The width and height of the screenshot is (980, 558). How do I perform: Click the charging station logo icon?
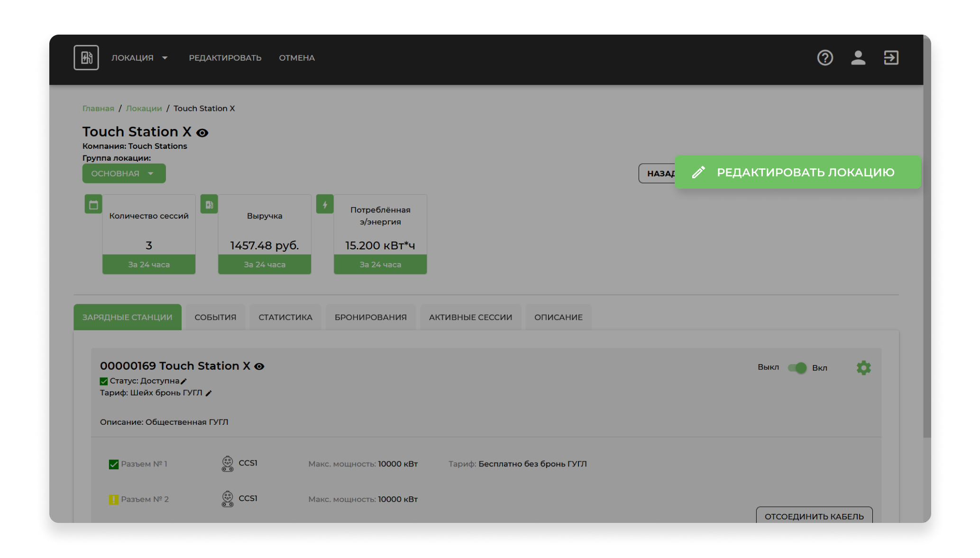click(86, 58)
